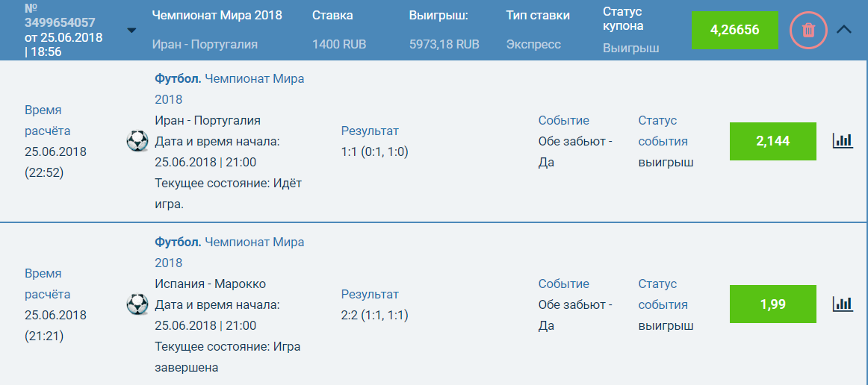
Task: Click the total odds 4,26656 button
Action: 734,31
